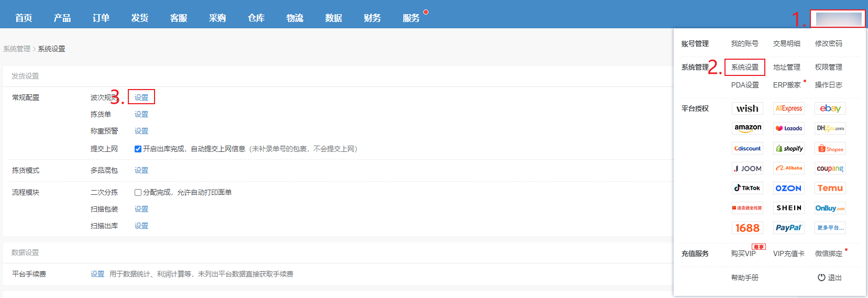Open 操作日志 in dropdown panel

tap(829, 85)
